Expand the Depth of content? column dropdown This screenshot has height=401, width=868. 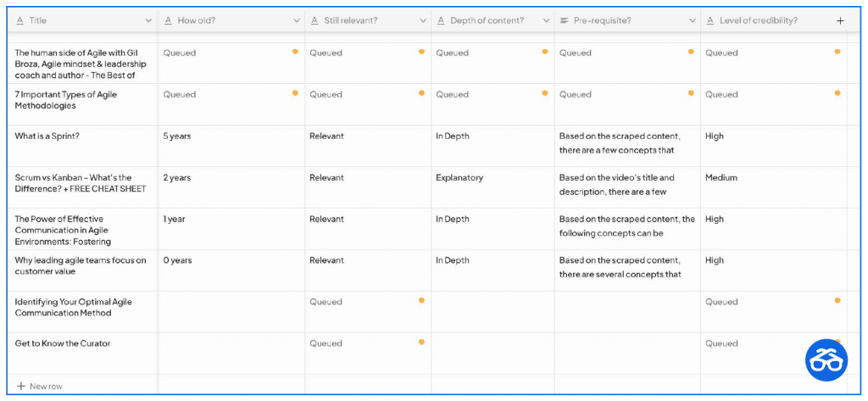pyautogui.click(x=546, y=21)
